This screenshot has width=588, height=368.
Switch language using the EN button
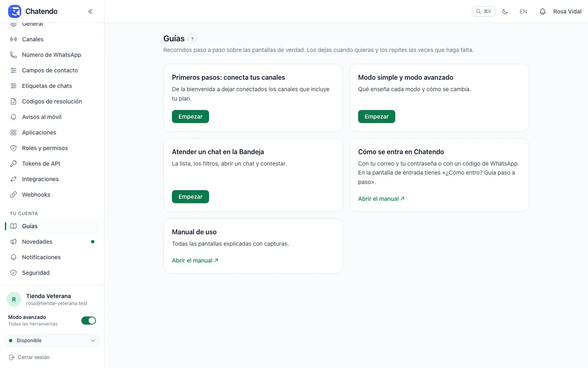point(523,11)
